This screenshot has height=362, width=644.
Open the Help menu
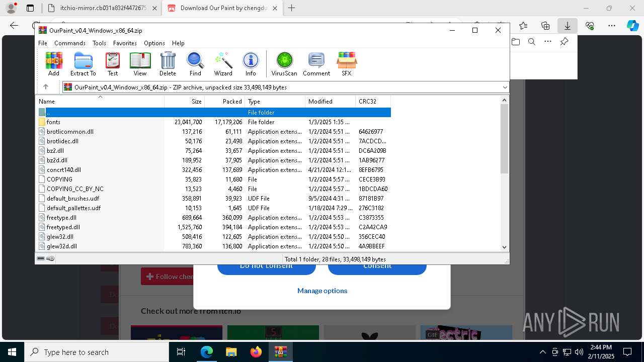(178, 43)
